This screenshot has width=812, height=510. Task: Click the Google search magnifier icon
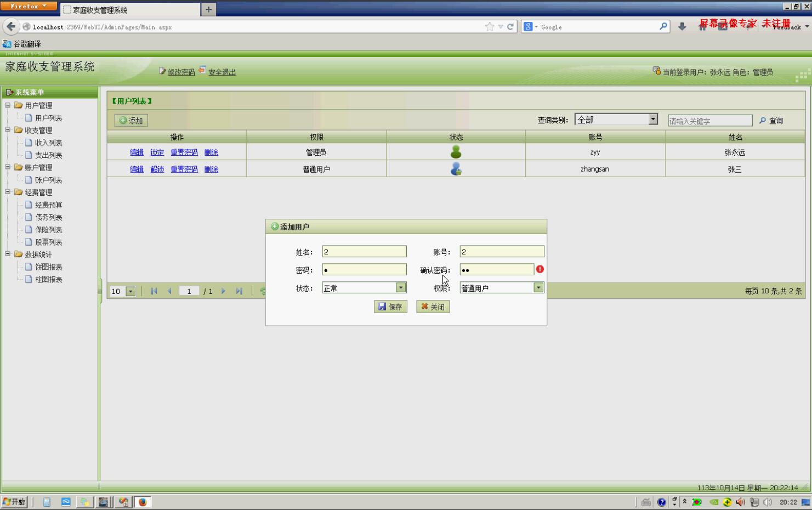[663, 26]
